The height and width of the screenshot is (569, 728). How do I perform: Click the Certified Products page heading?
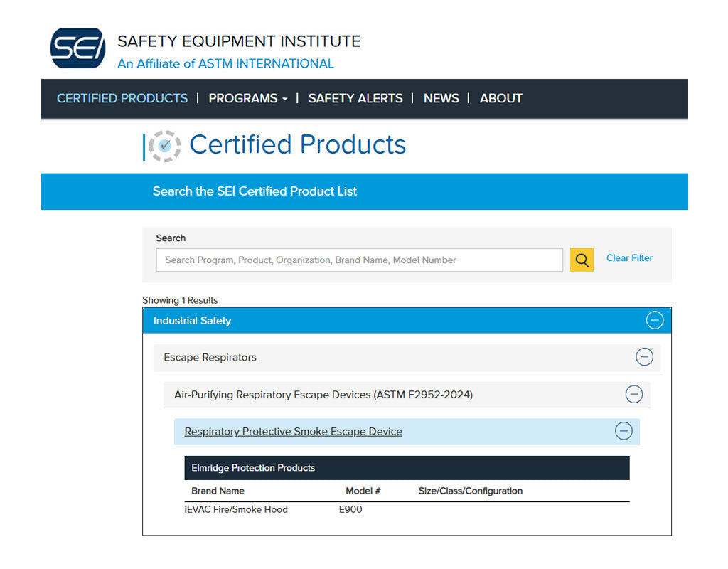tap(298, 144)
